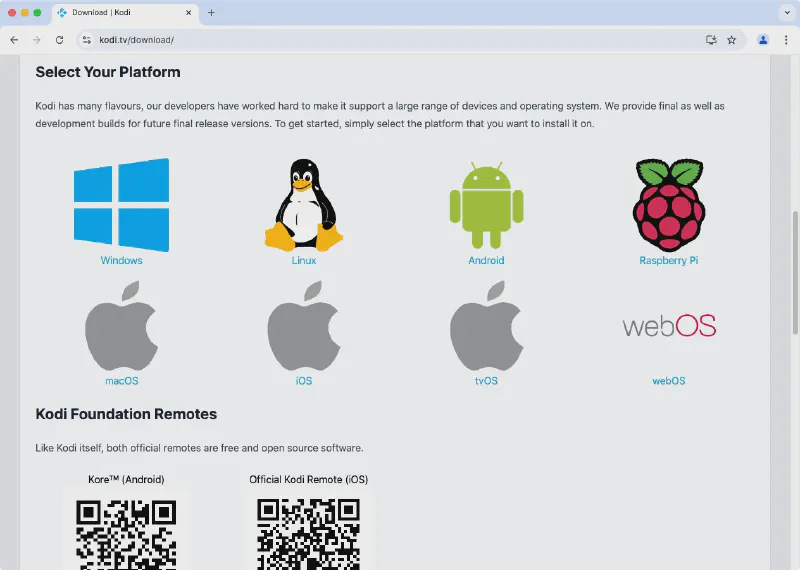The height and width of the screenshot is (570, 800).
Task: Click the tvOS Apple logo
Action: [x=486, y=326]
